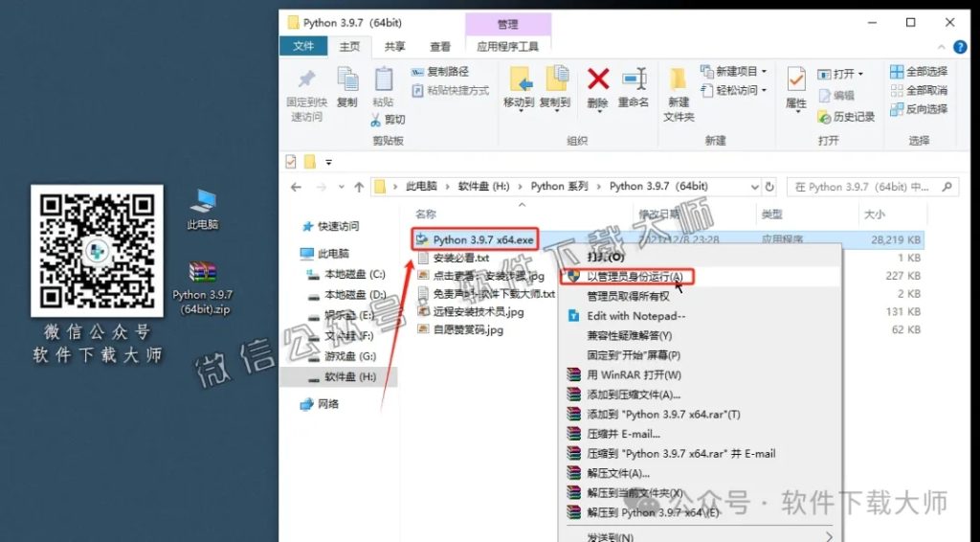The image size is (980, 542).
Task: Open the Move to (移动到) menu
Action: 520,87
